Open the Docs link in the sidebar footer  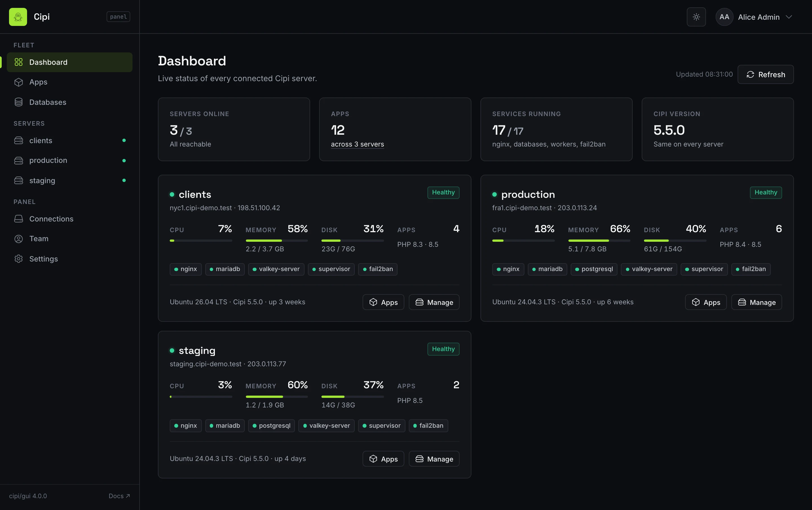[x=119, y=496]
